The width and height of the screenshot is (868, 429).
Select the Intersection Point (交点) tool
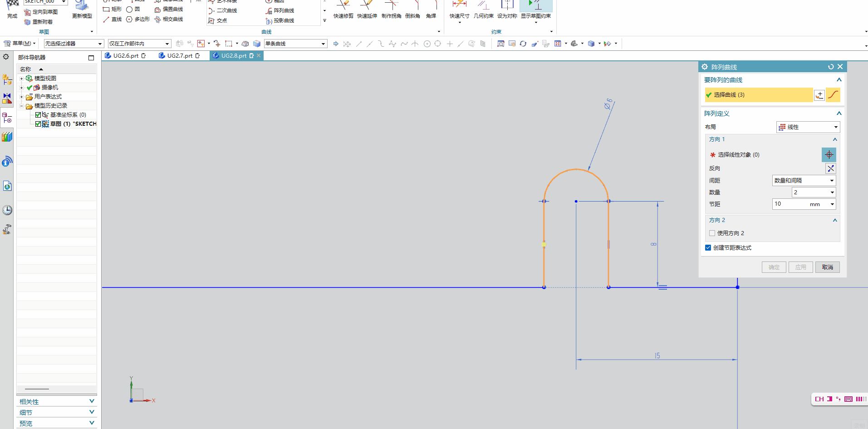pos(217,20)
